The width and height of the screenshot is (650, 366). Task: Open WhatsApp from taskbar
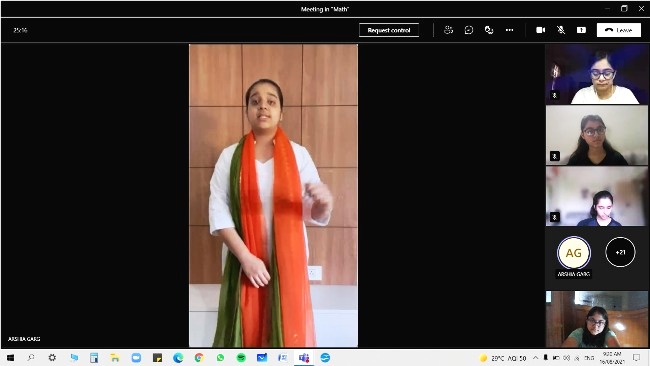(x=220, y=358)
